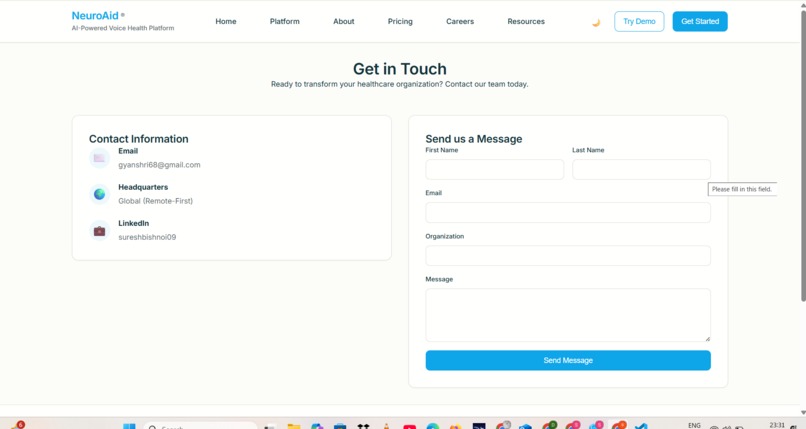Go to the About page
Image resolution: width=806 pixels, height=429 pixels.
tap(343, 22)
